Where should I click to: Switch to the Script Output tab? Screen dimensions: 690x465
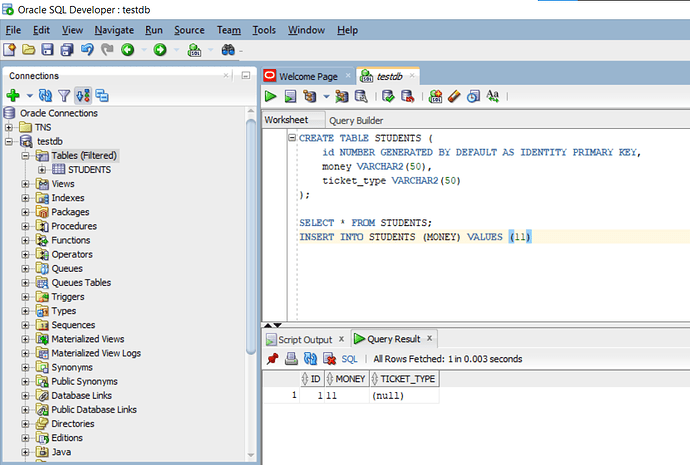click(x=305, y=340)
